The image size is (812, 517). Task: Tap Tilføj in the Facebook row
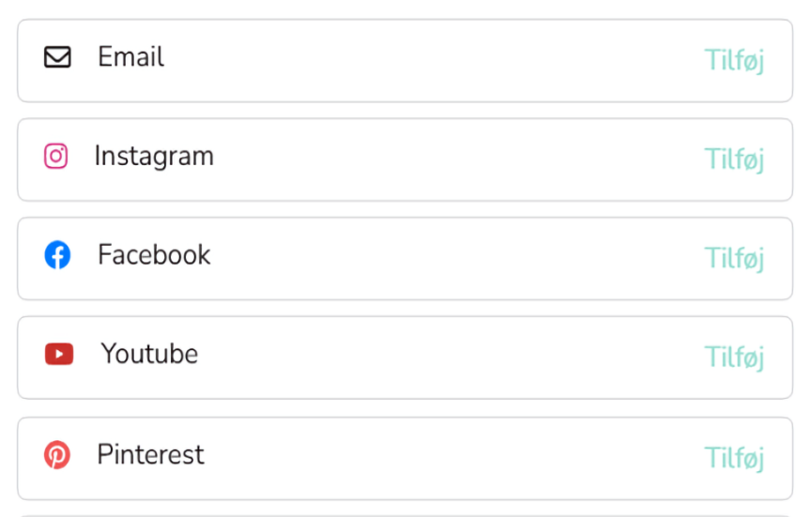(734, 258)
